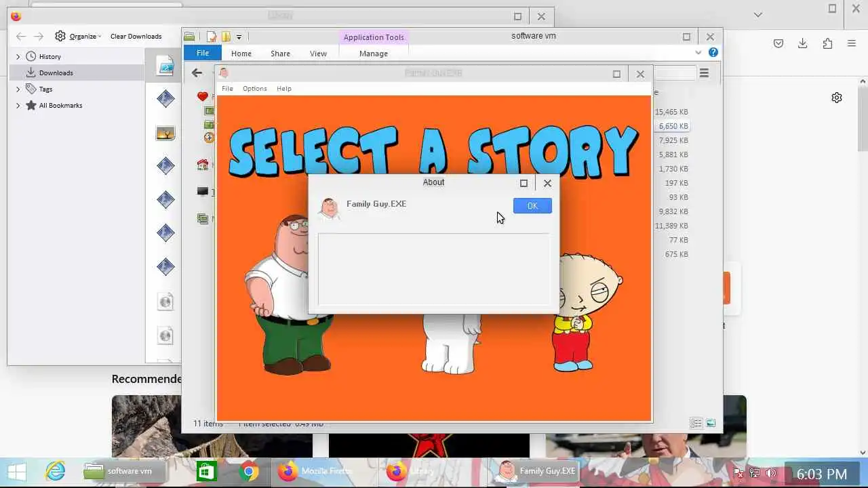868x488 pixels.
Task: Expand the All Bookmarks tree item
Action: coord(18,106)
